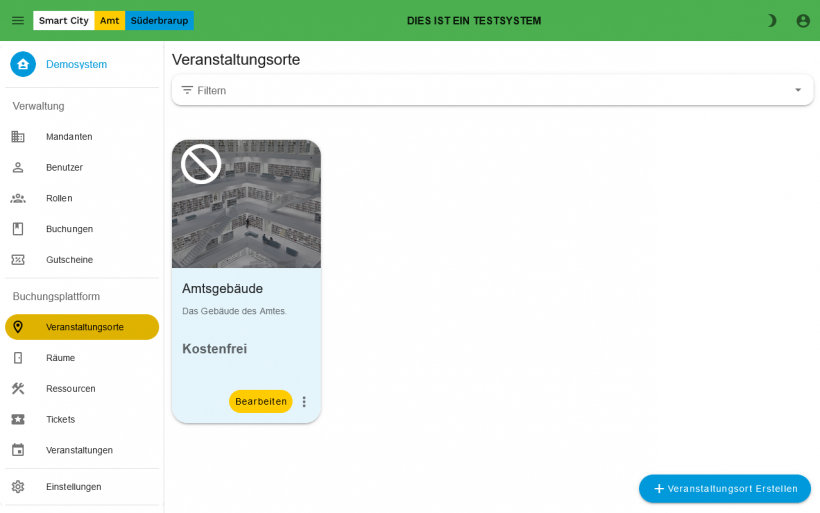
Task: Open the three-dot menu on Amtsgebäude card
Action: (304, 402)
